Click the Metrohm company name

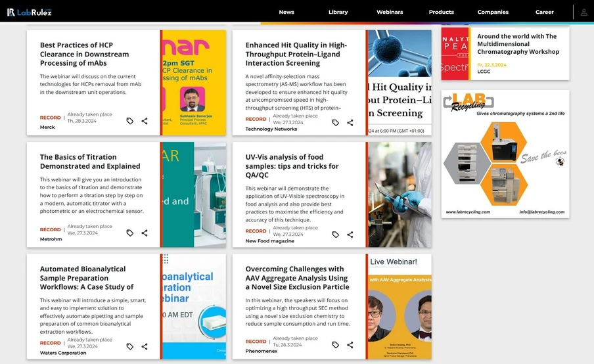pos(51,239)
